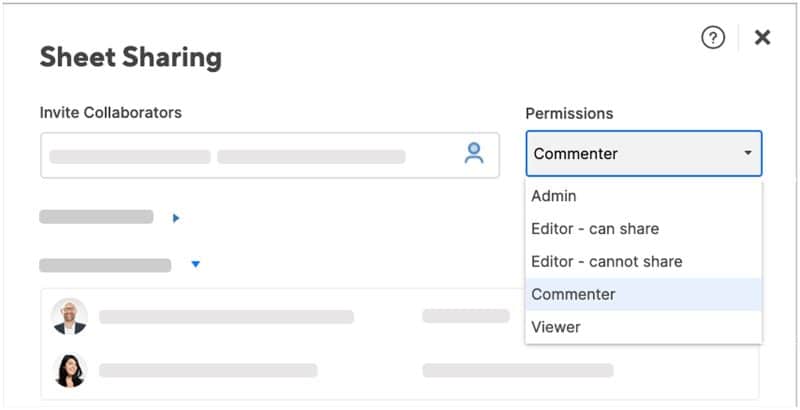Select Viewer permission option
Image resolution: width=800 pixels, height=410 pixels.
pyautogui.click(x=644, y=327)
